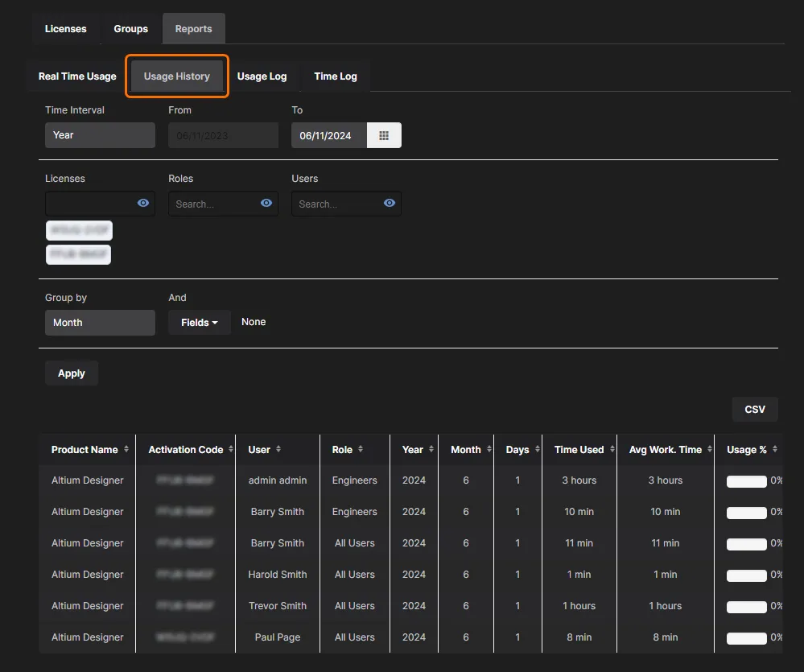Sort table by Days column arrows
Viewport: 804px width, 672px height.
[x=538, y=449]
